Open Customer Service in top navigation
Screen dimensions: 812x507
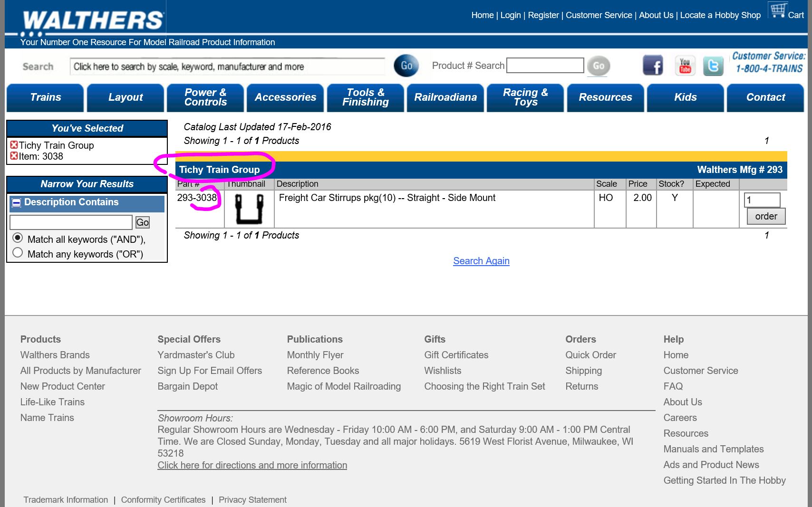point(599,15)
